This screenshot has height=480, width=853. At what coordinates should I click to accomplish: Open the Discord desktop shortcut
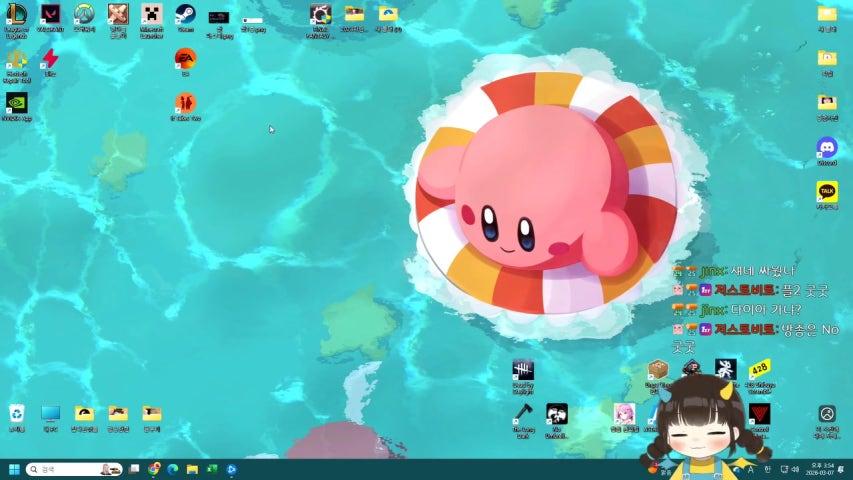[x=827, y=147]
